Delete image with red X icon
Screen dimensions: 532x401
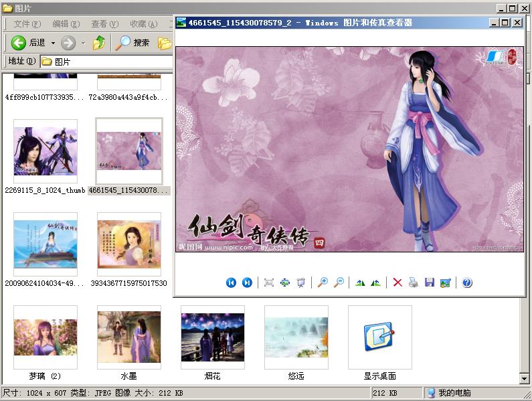[397, 283]
